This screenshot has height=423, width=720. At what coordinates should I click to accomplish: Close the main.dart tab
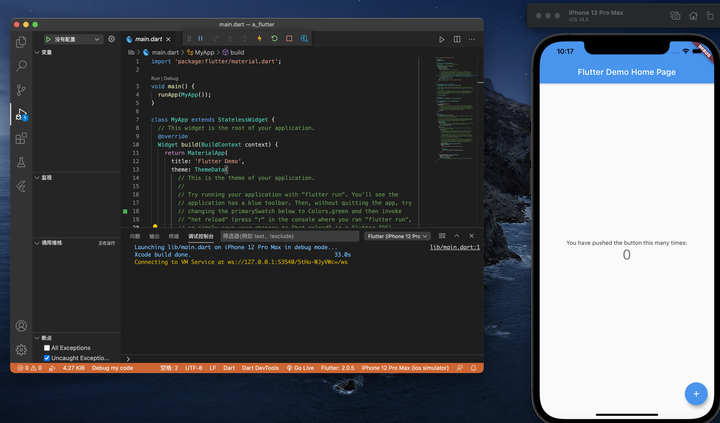[169, 39]
